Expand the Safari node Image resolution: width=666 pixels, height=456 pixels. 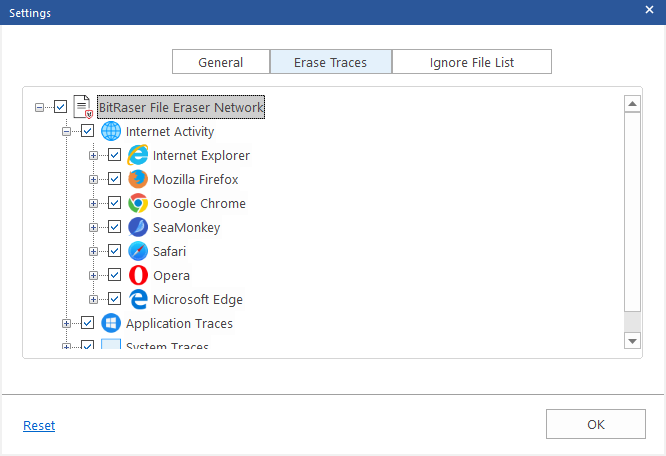click(x=93, y=251)
